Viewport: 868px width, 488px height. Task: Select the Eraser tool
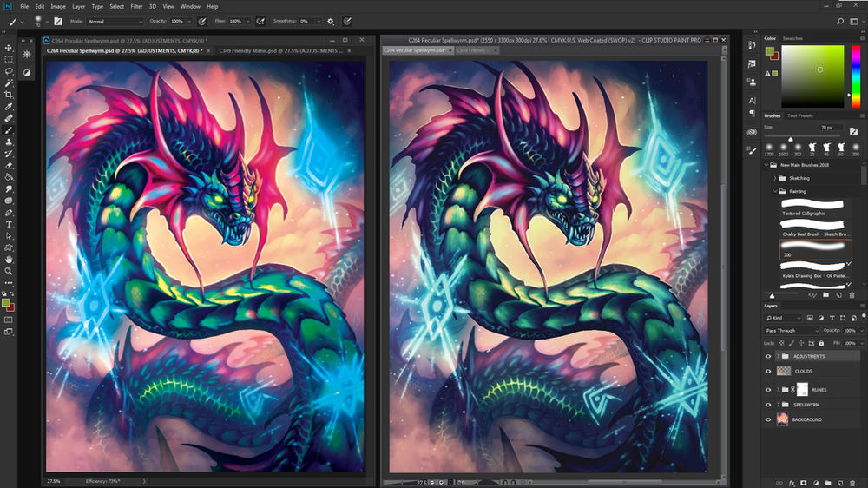[x=9, y=166]
